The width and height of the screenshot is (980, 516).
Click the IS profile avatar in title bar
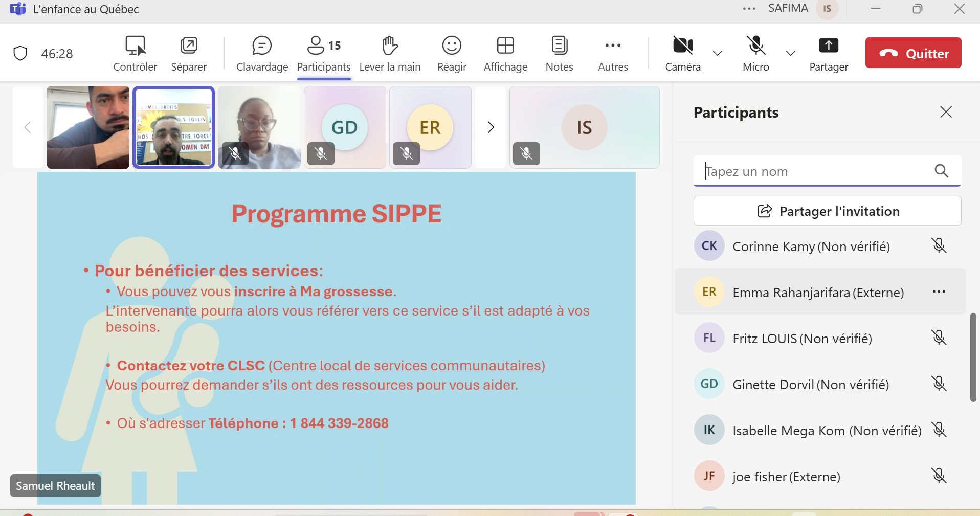tap(827, 9)
